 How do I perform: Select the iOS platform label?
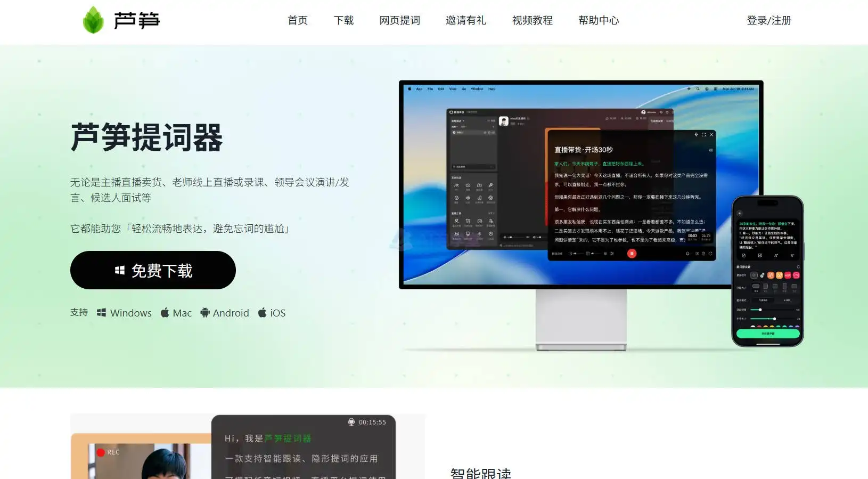(278, 313)
